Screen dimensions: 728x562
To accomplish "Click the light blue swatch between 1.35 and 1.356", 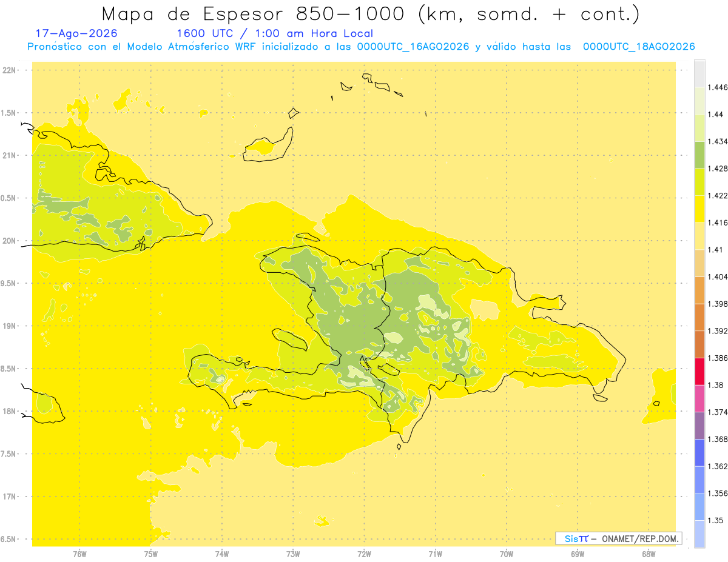I will [699, 507].
